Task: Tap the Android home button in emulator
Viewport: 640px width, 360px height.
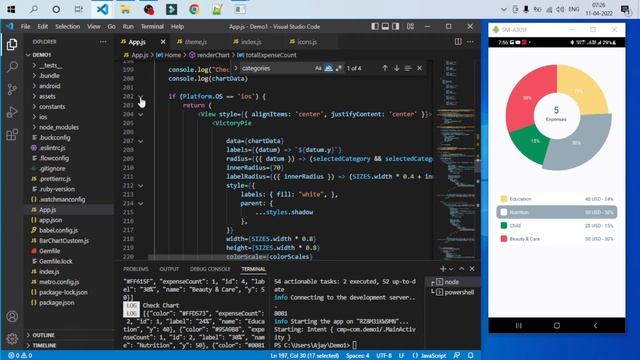Action: click(557, 325)
